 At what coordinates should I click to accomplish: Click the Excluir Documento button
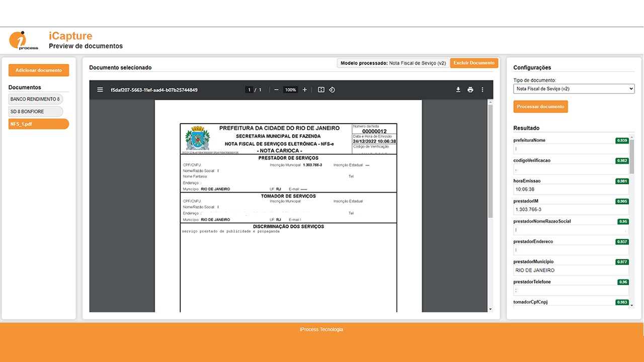click(474, 63)
